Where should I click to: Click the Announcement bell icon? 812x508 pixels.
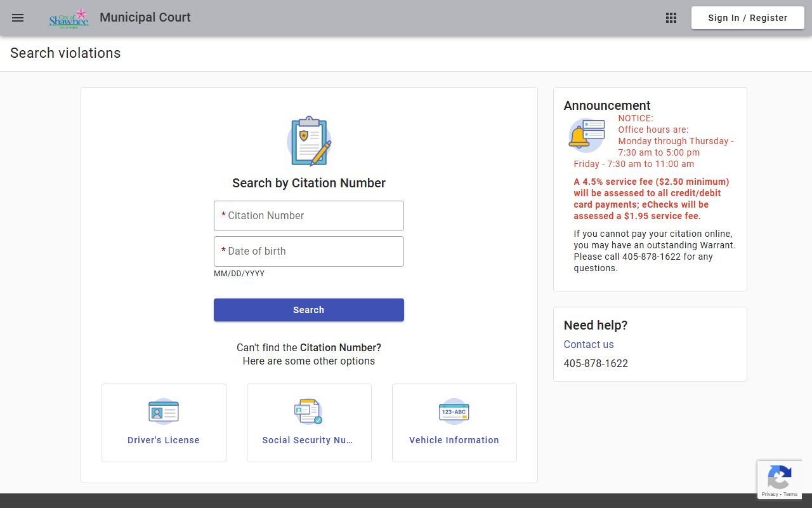[586, 135]
